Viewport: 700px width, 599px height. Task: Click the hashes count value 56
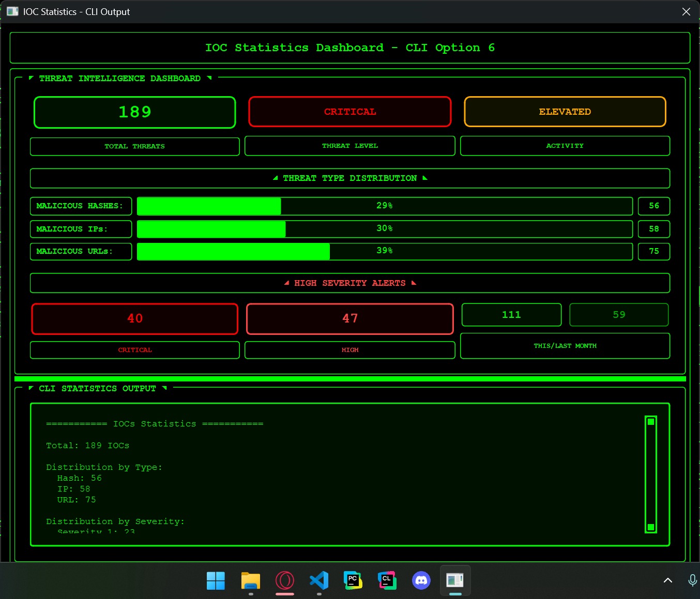tap(654, 206)
